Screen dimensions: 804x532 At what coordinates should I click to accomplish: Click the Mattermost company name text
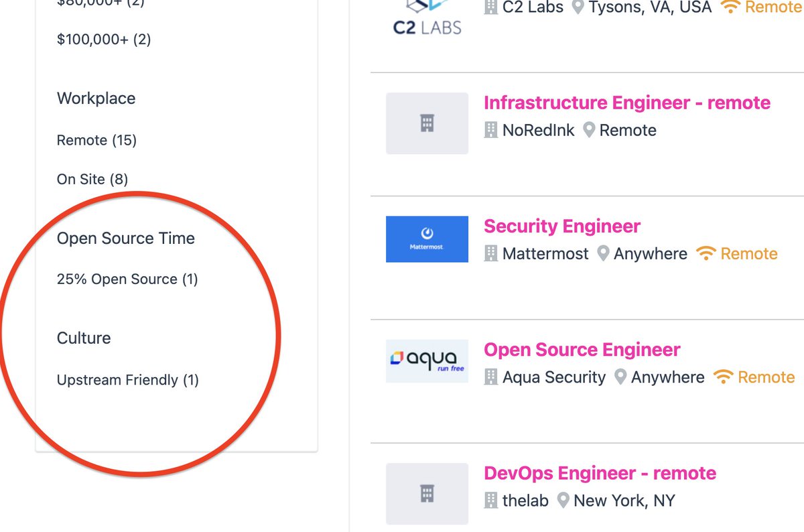tap(546, 254)
